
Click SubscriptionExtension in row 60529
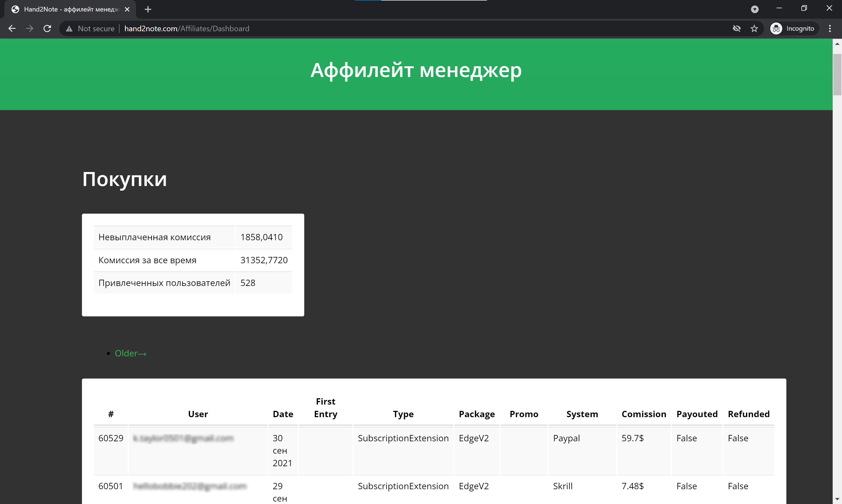403,438
